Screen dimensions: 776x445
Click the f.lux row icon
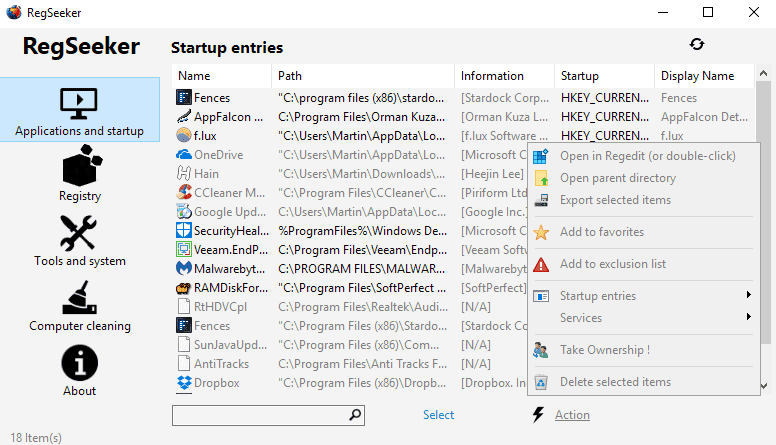[x=184, y=136]
